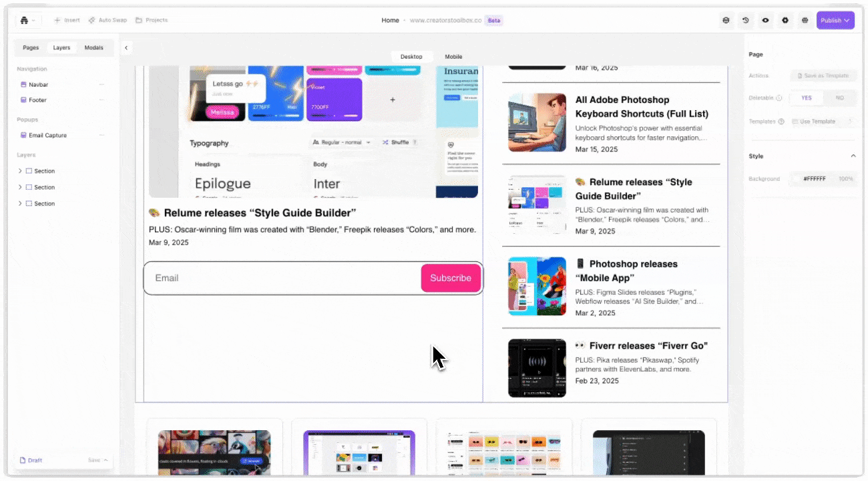Click the Save as Template button
868x481 pixels.
point(823,76)
